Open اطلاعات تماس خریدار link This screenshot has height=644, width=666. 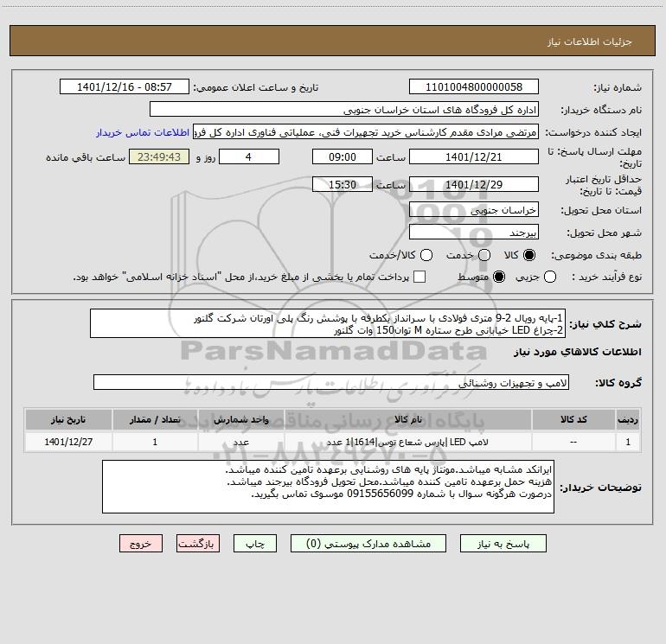tap(143, 132)
